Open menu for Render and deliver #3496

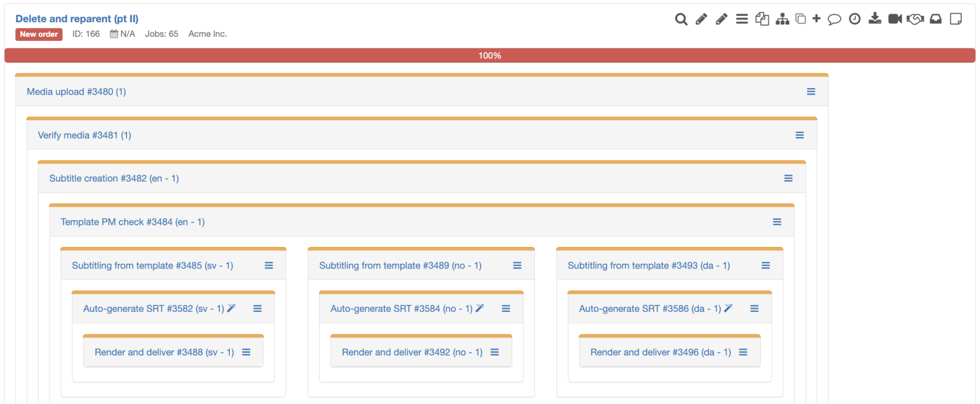pyautogui.click(x=743, y=353)
